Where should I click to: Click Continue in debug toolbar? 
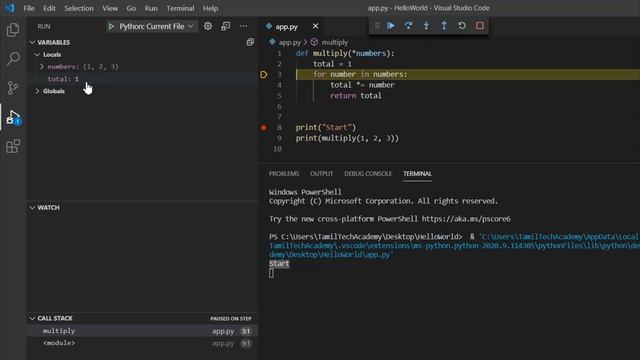pyautogui.click(x=391, y=26)
